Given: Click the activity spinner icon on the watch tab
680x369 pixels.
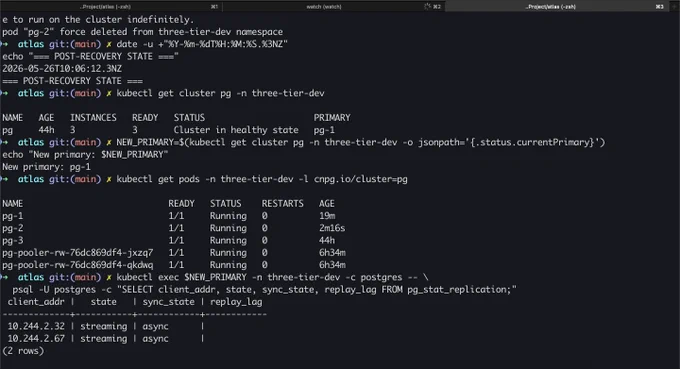Looking at the screenshot, I should 427,7.
